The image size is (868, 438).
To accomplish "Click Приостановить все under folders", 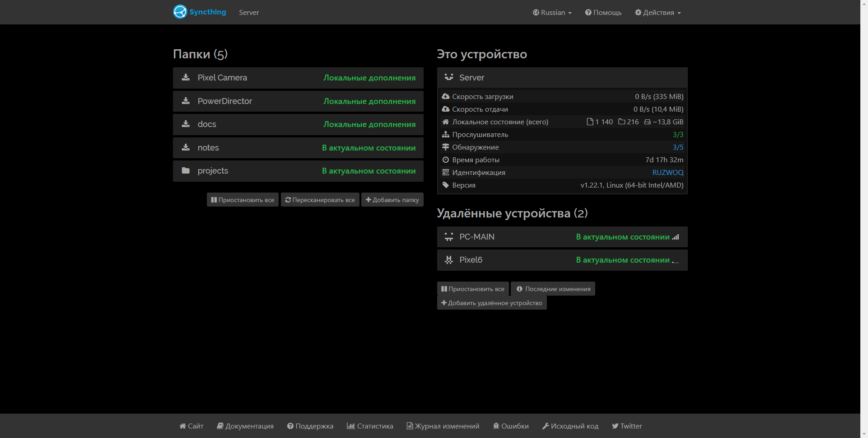I will (243, 200).
